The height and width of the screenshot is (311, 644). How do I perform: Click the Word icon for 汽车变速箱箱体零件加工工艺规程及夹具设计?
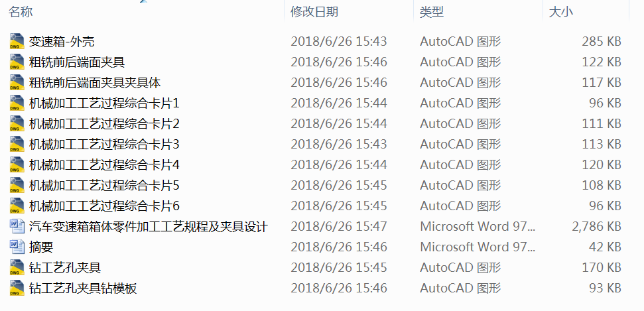click(x=17, y=227)
